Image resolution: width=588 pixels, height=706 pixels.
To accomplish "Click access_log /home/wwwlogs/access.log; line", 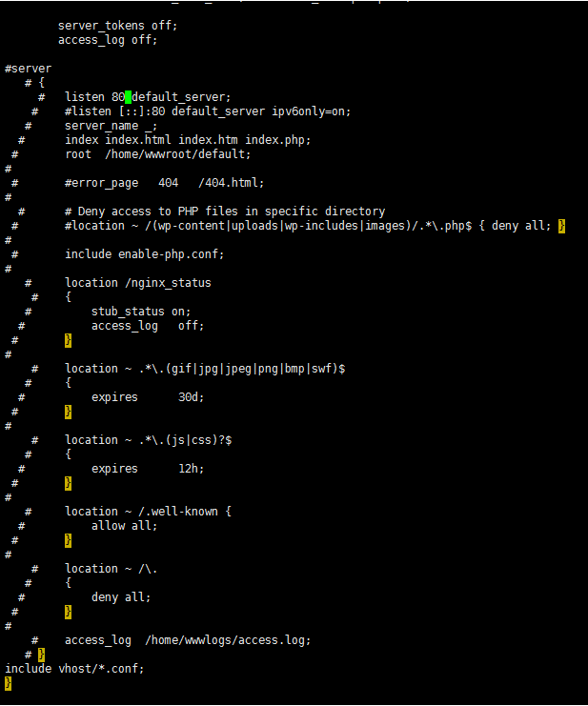I will pos(188,640).
